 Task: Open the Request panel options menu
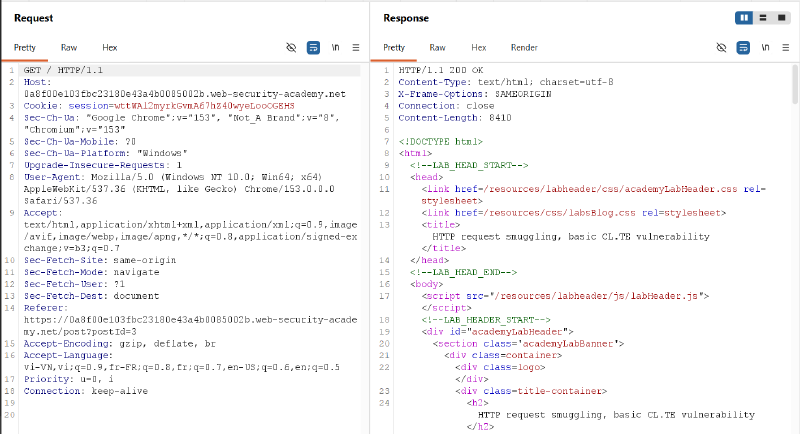tap(356, 47)
